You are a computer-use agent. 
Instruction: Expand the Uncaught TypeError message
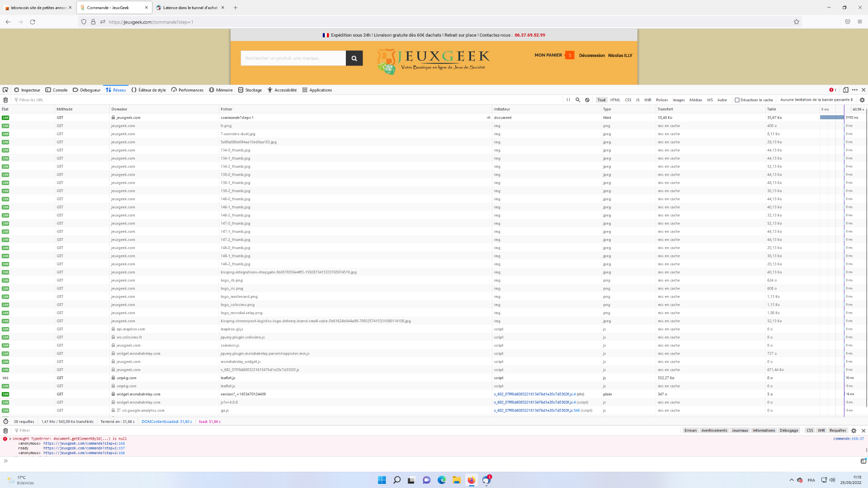[x=10, y=439]
